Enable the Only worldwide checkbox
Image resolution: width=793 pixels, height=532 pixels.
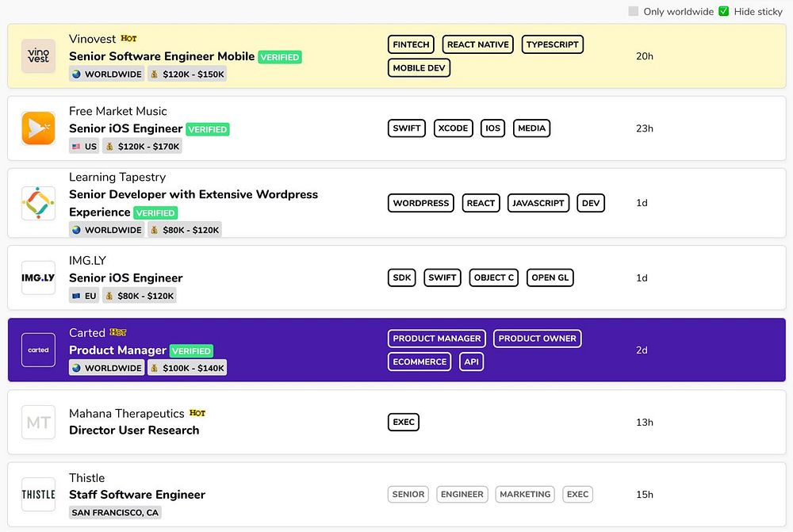(633, 11)
